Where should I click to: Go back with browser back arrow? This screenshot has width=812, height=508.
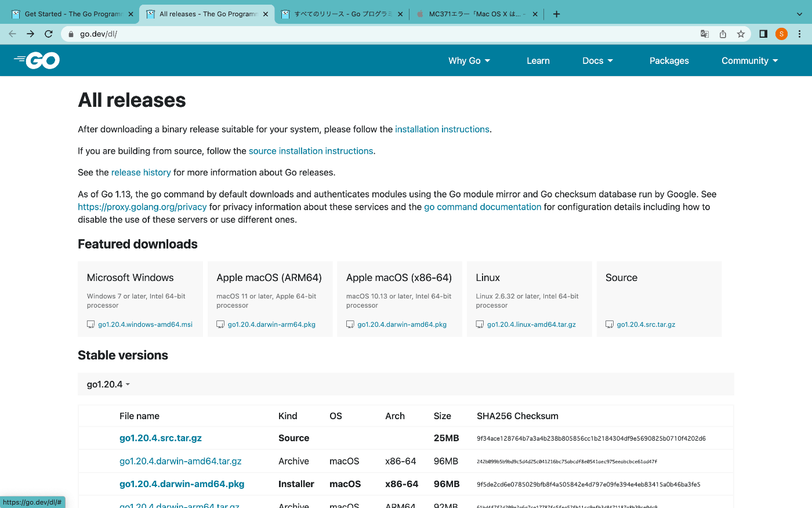12,34
